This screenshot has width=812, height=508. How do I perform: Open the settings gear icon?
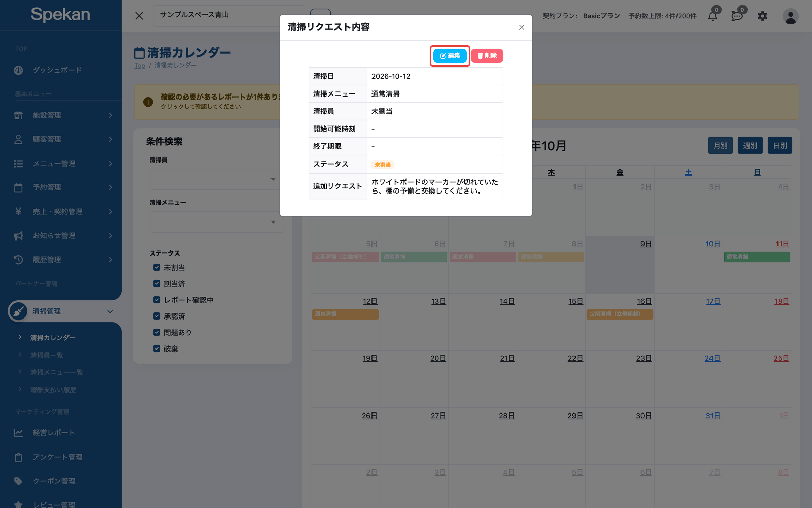[762, 16]
